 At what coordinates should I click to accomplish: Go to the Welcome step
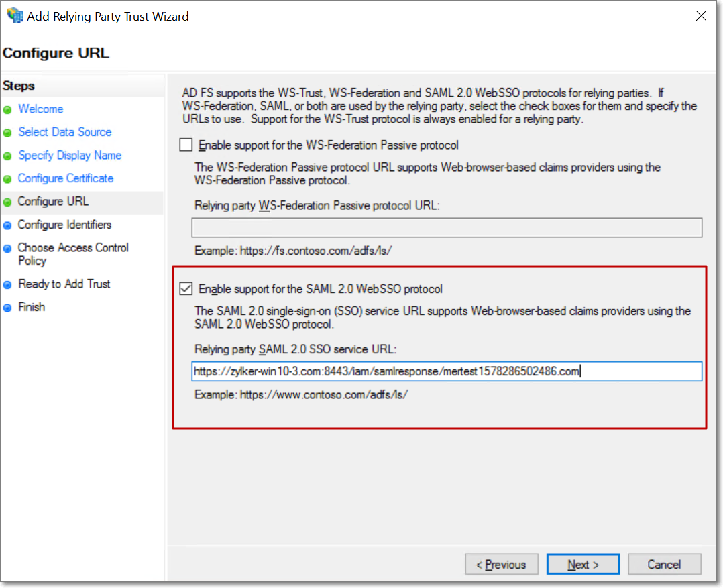point(40,109)
